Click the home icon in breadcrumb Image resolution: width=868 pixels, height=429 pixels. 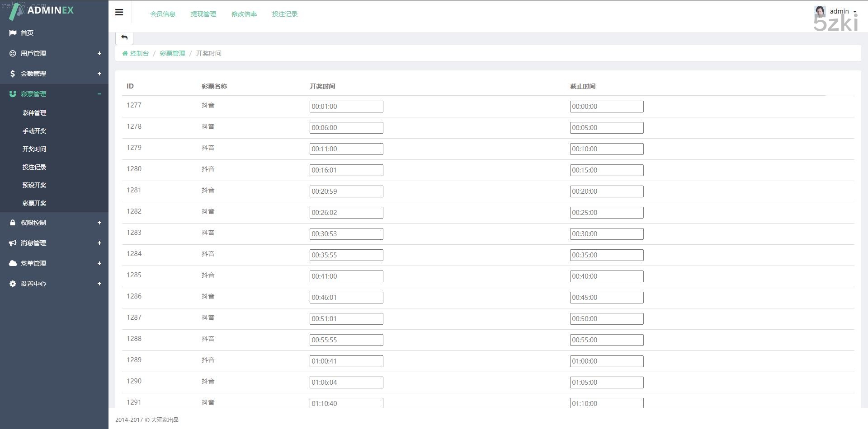coord(125,53)
